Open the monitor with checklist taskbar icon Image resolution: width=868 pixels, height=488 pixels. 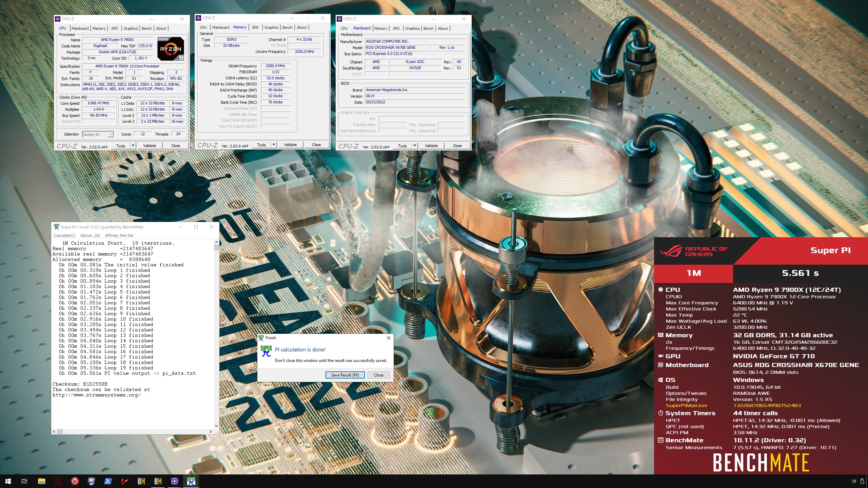coord(91,481)
